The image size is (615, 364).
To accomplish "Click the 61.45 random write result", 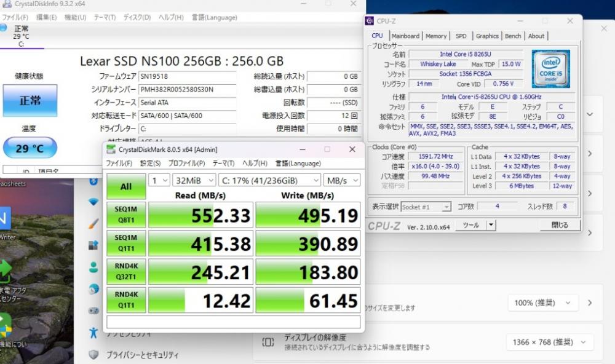I will [x=308, y=300].
